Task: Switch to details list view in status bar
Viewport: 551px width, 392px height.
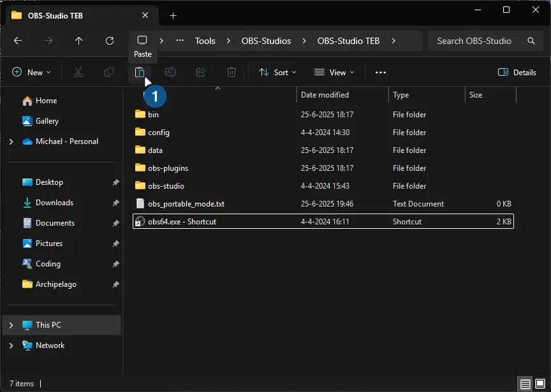Action: point(525,384)
